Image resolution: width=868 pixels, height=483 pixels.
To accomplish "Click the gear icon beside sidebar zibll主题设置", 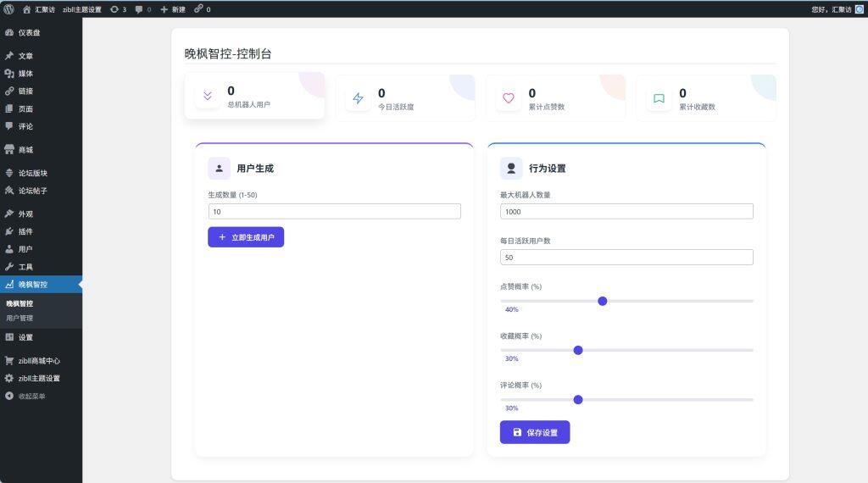I will tap(8, 379).
